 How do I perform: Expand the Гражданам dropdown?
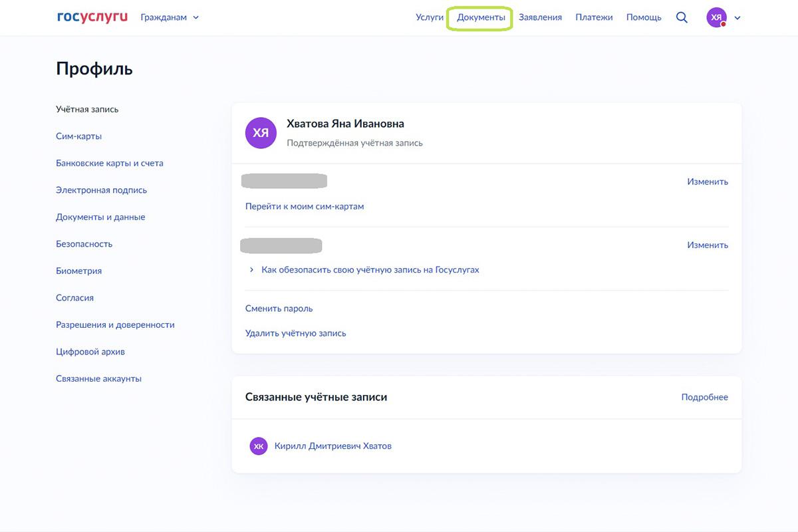(x=170, y=17)
